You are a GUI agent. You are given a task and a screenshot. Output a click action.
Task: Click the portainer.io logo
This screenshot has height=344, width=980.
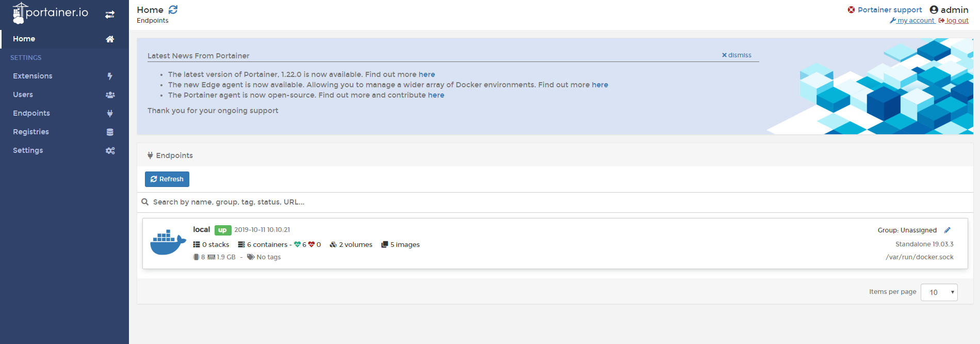point(50,13)
